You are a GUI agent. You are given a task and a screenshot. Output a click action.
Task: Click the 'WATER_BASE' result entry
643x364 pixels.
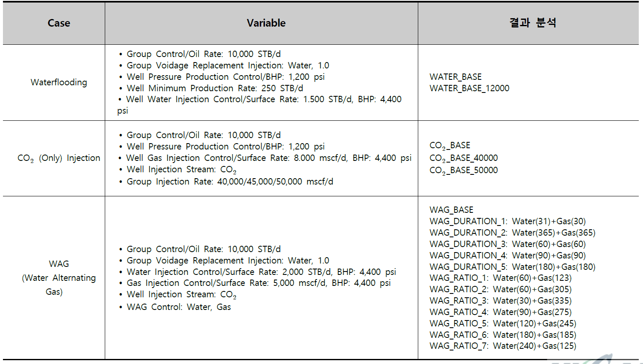(455, 77)
